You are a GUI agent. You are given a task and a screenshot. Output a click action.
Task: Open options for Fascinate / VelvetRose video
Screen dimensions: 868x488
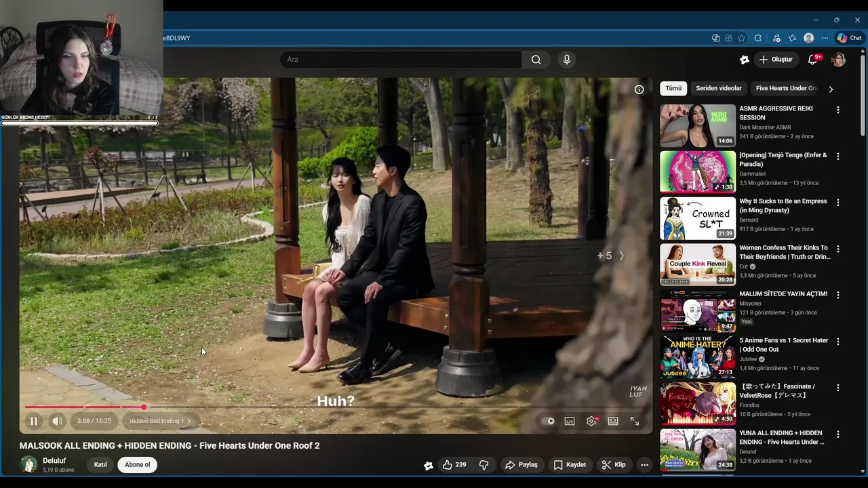click(x=838, y=388)
